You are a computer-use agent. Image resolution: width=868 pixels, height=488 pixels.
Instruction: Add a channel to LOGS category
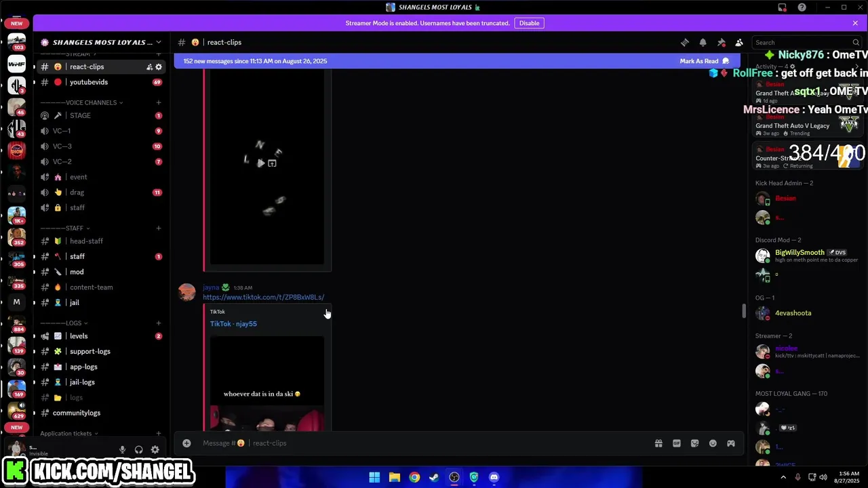click(159, 323)
